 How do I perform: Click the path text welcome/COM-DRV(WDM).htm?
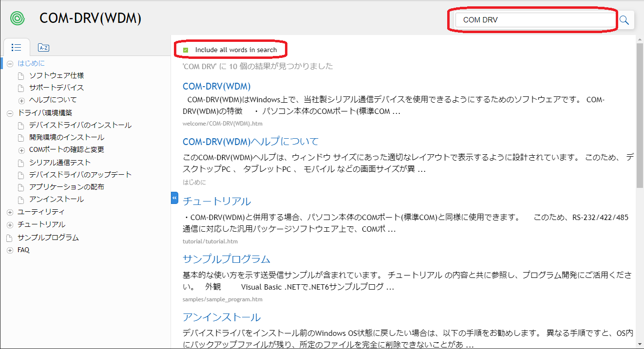coord(223,124)
